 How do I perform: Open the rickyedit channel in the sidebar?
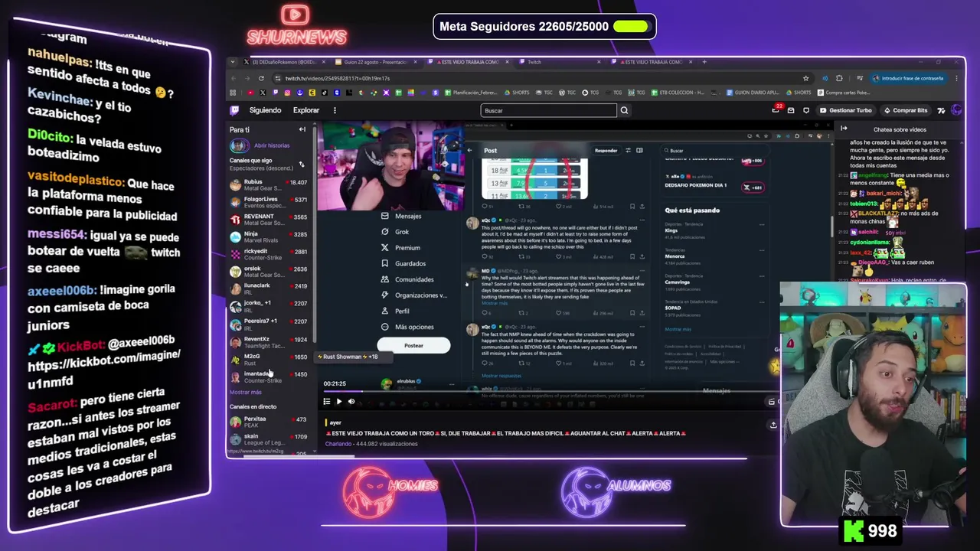pos(269,255)
